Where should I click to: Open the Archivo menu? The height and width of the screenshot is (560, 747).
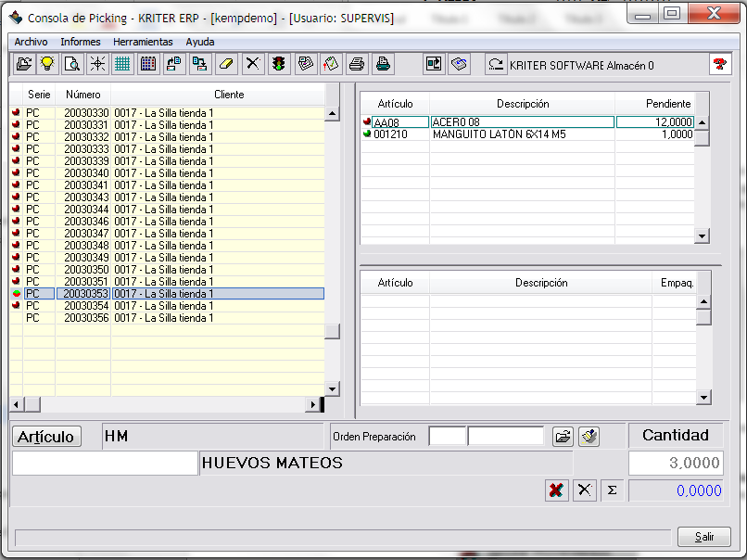click(31, 42)
